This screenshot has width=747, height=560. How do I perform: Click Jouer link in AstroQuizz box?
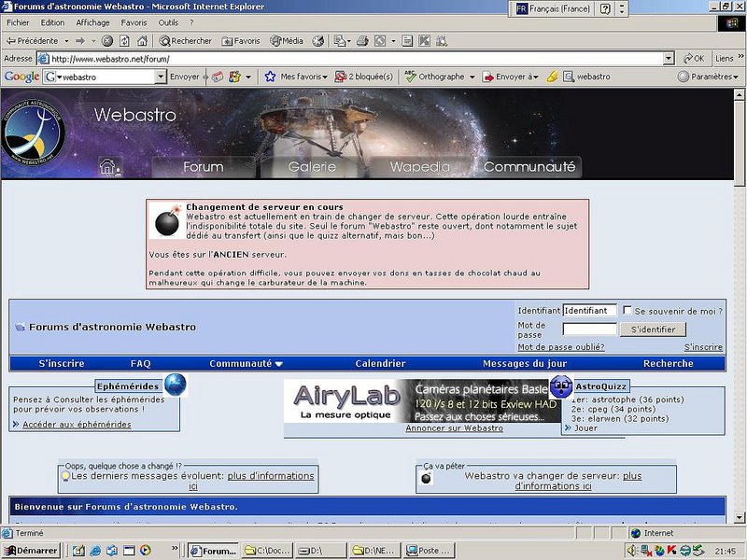[x=585, y=428]
